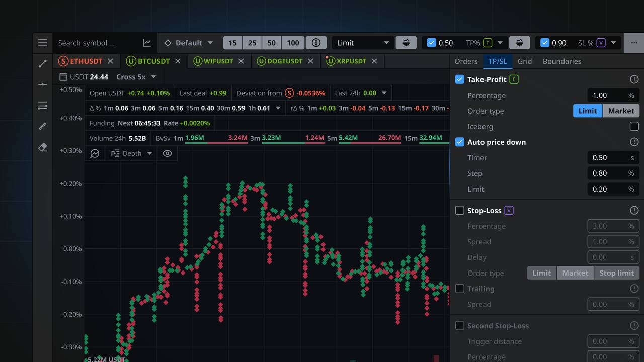
Task: Click the purple V badge beside Stop-Loss
Action: coord(509,210)
